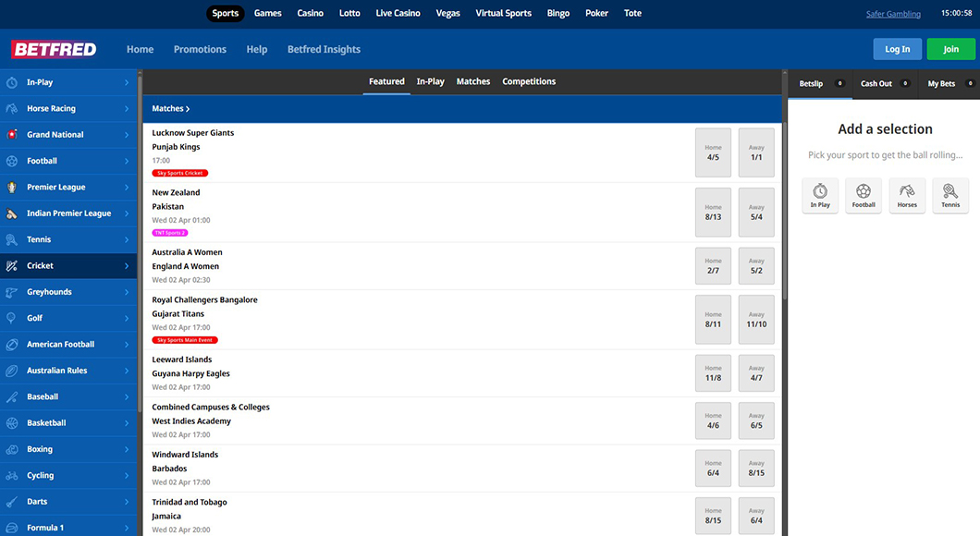The width and height of the screenshot is (980, 536).
Task: Expand In-Play sidebar chevron
Action: pyautogui.click(x=127, y=82)
